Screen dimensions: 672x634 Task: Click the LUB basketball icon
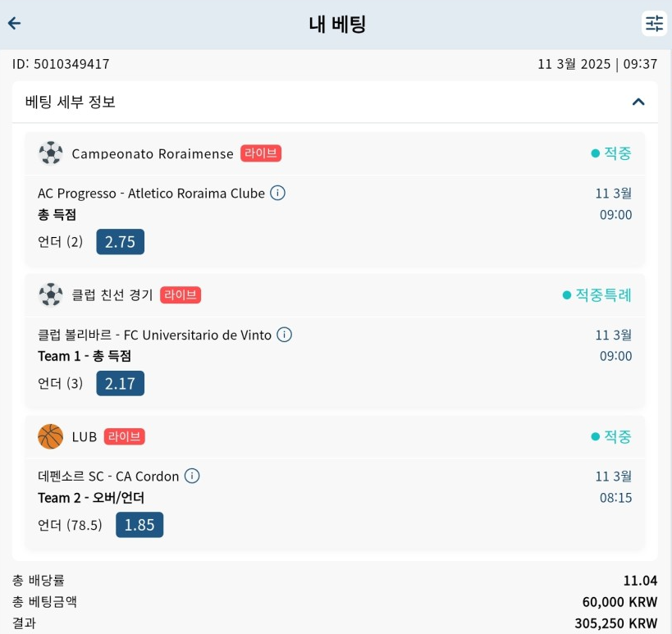click(x=51, y=436)
